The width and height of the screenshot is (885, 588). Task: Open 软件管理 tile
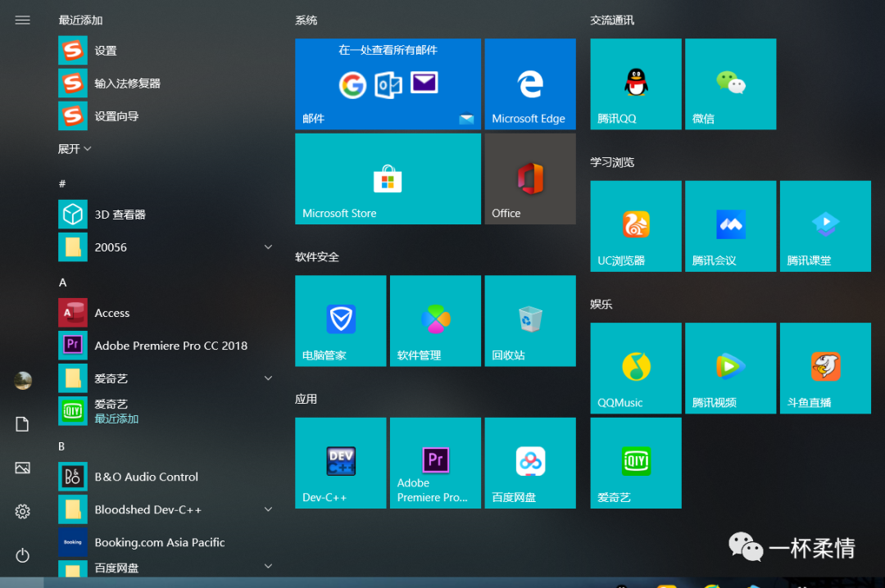point(435,321)
